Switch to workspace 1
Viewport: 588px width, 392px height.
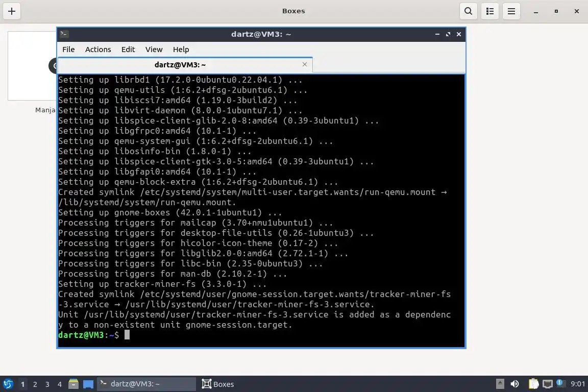click(22, 384)
